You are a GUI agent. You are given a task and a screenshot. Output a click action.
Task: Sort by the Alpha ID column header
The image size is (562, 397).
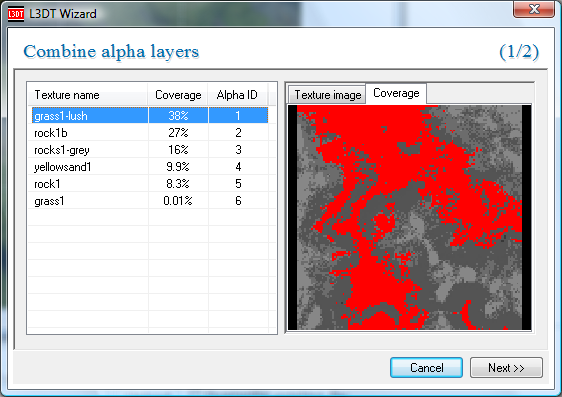click(x=238, y=95)
